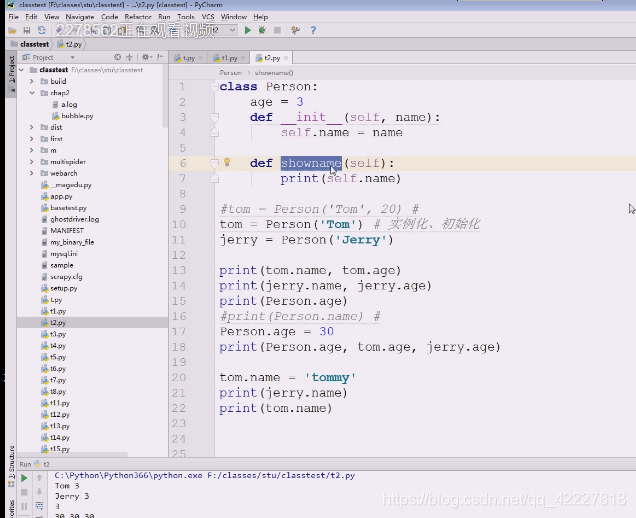Collapse the Person class fold marker
The height and width of the screenshot is (518, 636).
[x=214, y=86]
